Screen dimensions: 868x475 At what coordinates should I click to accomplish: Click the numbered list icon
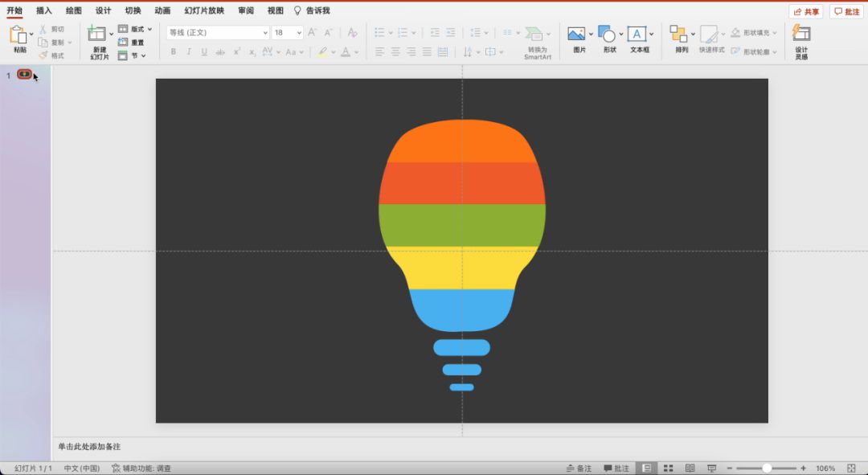(x=403, y=33)
